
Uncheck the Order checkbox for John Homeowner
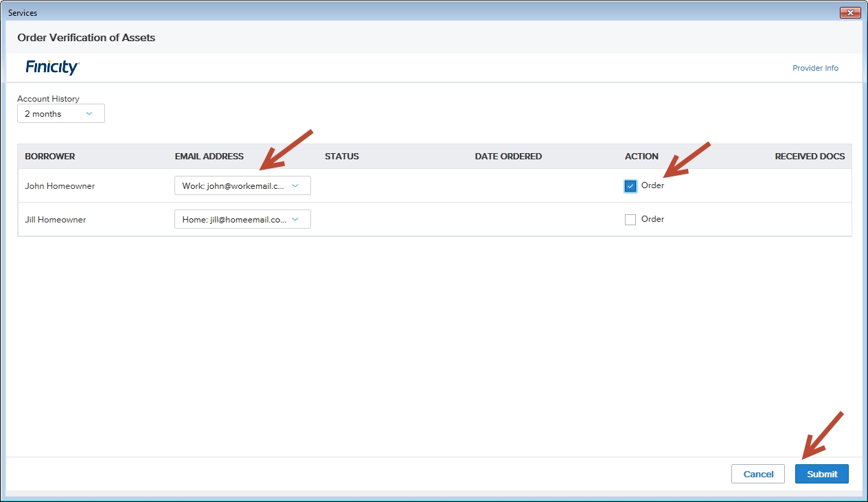630,186
